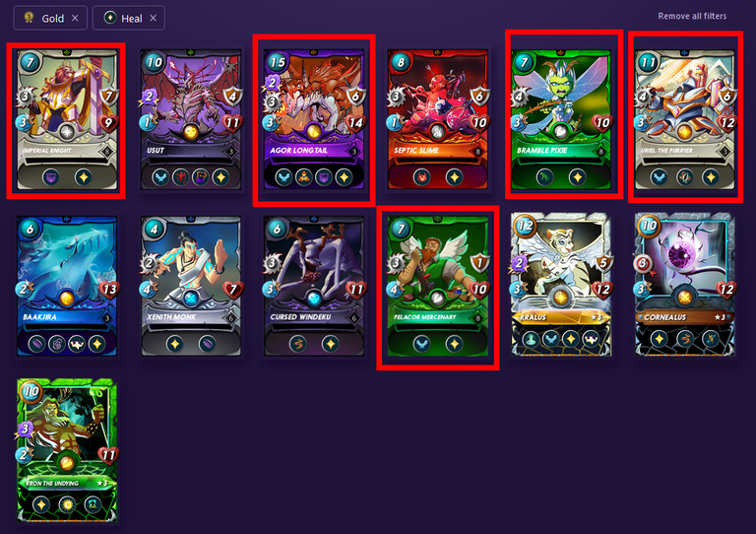The height and width of the screenshot is (534, 756).
Task: Select the Xenith Monk card
Action: (x=190, y=287)
